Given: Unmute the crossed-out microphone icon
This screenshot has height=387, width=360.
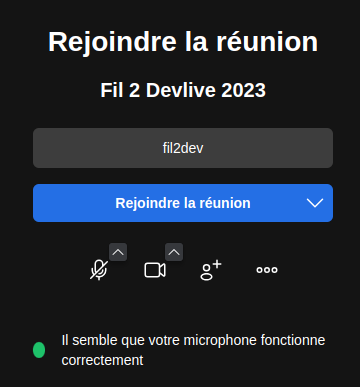Looking at the screenshot, I should [99, 270].
